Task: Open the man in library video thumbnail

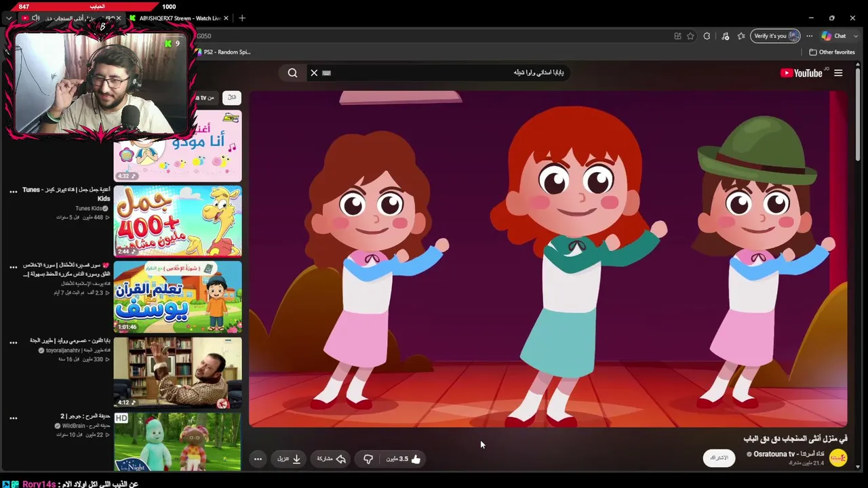Action: click(178, 373)
